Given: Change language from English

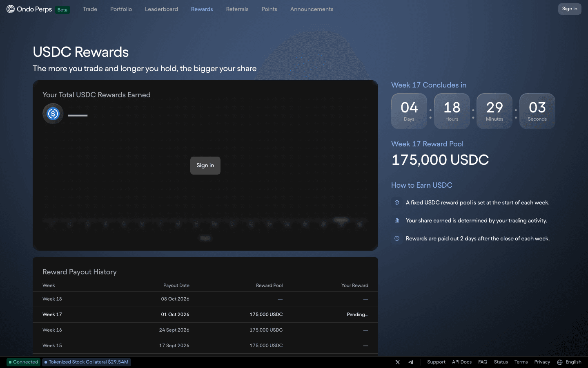Looking at the screenshot, I should [573, 362].
